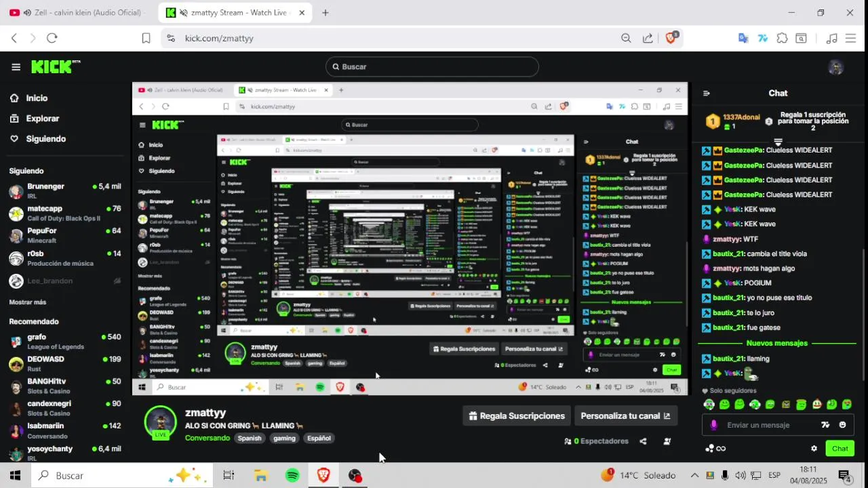Open Explorar in the Kick left sidebar
This screenshot has width=868, height=488.
35,119
